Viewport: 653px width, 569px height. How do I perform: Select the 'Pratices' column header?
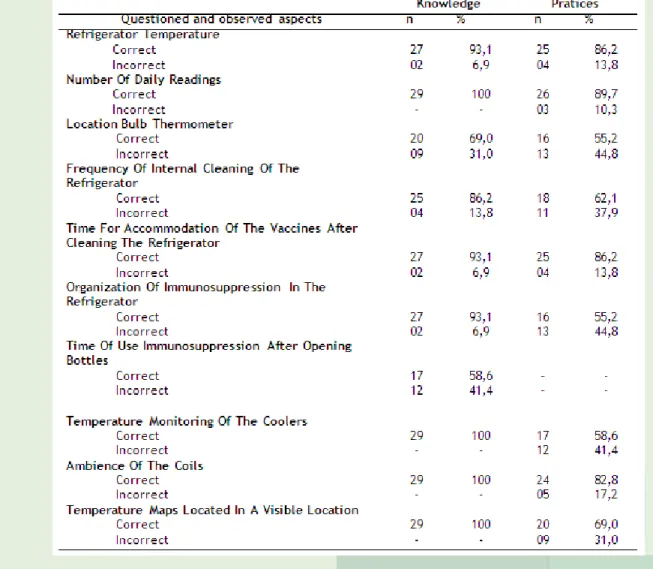575,4
